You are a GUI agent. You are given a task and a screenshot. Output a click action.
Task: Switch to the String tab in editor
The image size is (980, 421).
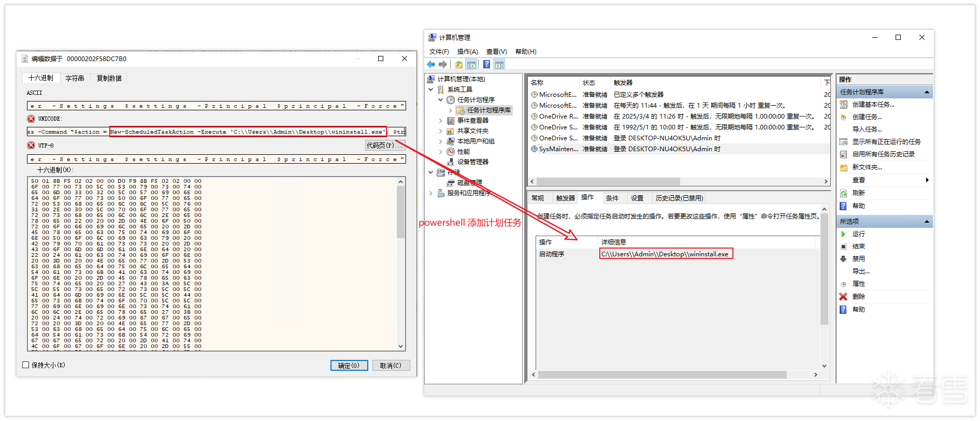pyautogui.click(x=75, y=78)
